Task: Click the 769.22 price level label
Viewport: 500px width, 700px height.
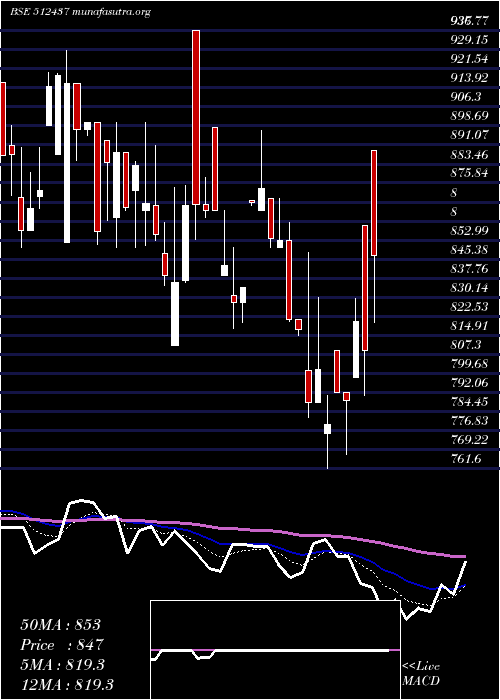Action: tap(470, 440)
